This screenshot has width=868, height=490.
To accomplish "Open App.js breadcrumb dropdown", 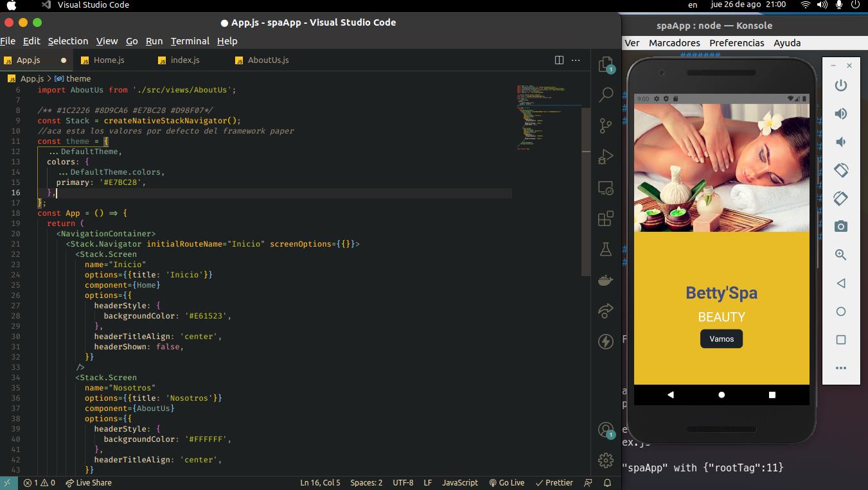I will pyautogui.click(x=26, y=78).
